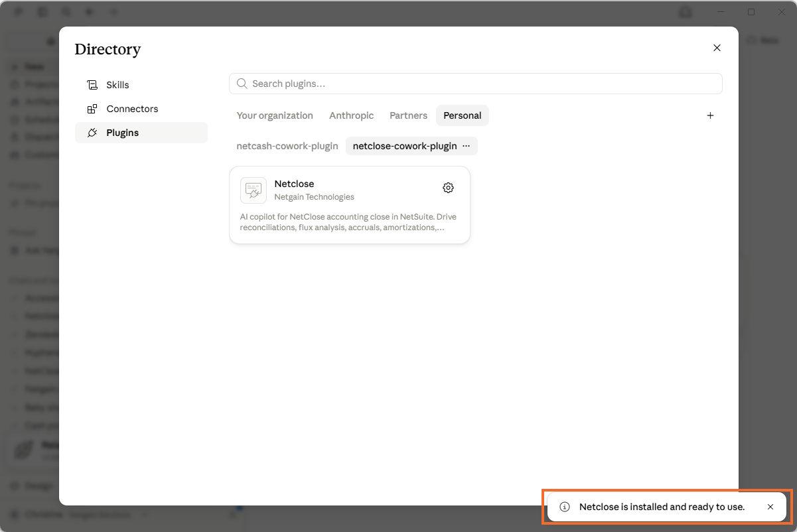
Task: Select the netcash-cowork-plugin marketplace chip
Action: coord(287,146)
